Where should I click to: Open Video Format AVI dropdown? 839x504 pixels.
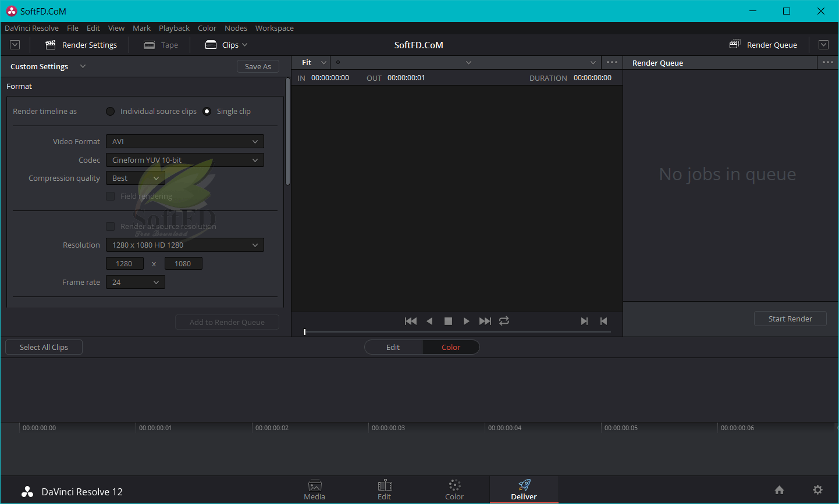tap(185, 141)
